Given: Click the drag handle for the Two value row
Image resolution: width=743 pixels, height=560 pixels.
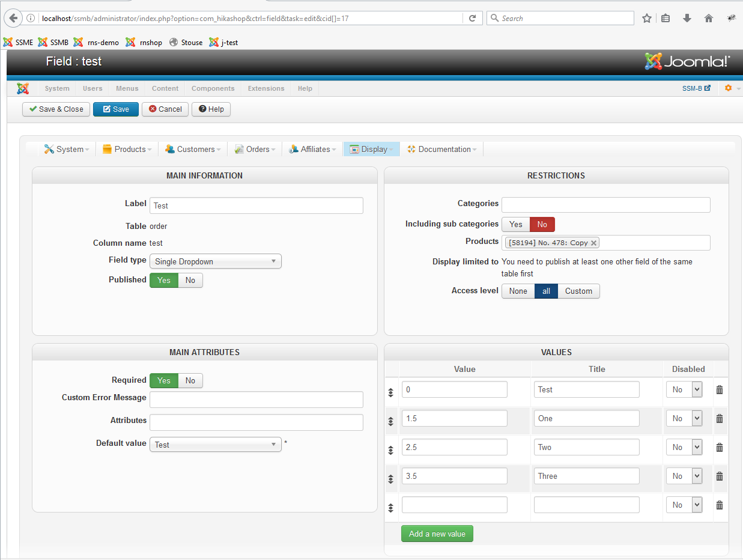Looking at the screenshot, I should 391,450.
